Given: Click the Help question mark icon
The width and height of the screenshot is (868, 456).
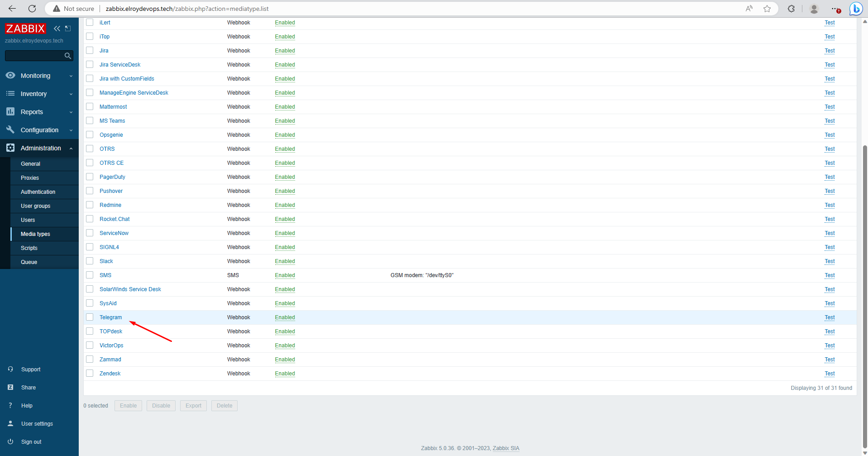Looking at the screenshot, I should click(10, 406).
